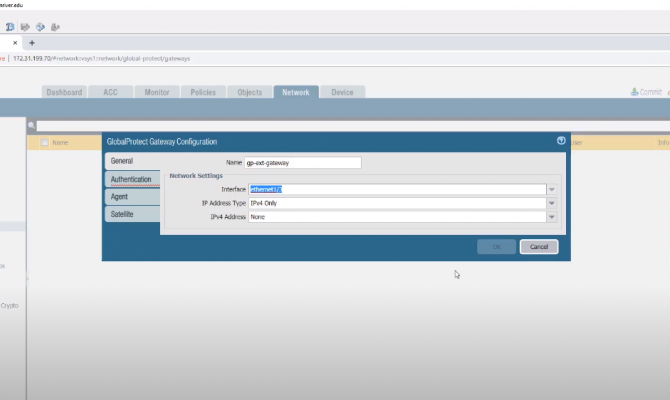Click the Interface combo box field

click(x=397, y=189)
